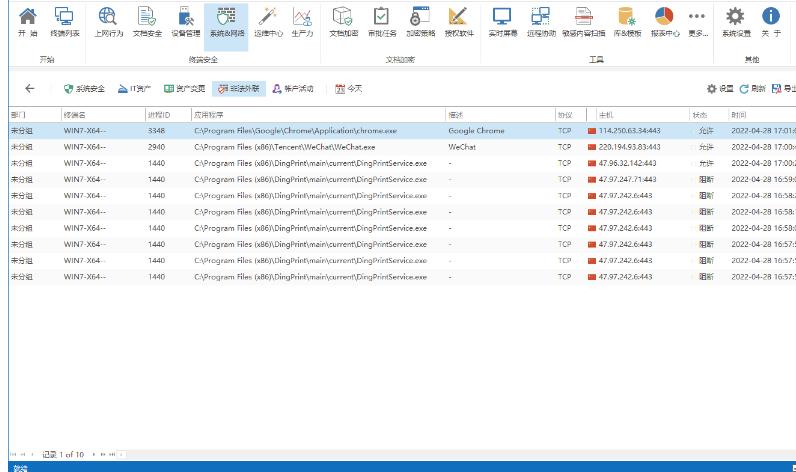
Task: Launch 实时屏幕 real-time screen monitor
Action: pyautogui.click(x=502, y=22)
